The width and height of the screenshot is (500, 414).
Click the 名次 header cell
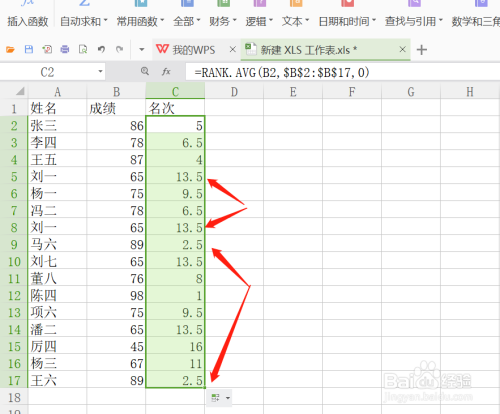pos(175,108)
